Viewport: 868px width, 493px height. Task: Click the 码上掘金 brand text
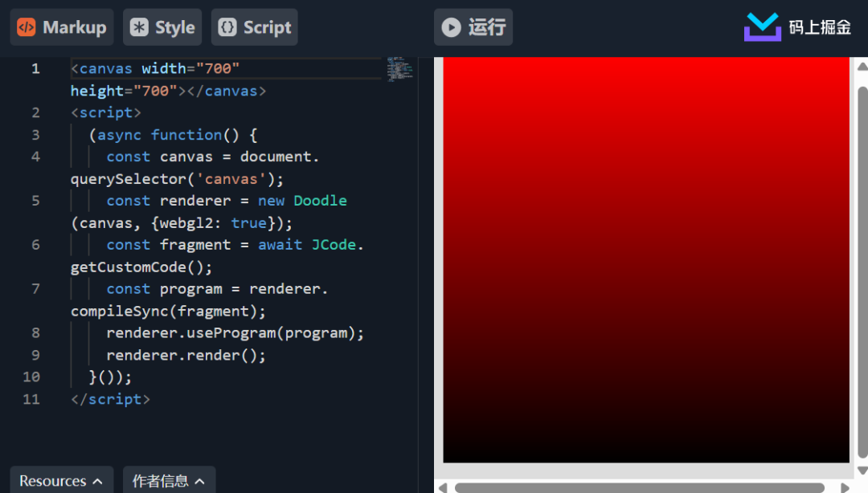pyautogui.click(x=820, y=27)
